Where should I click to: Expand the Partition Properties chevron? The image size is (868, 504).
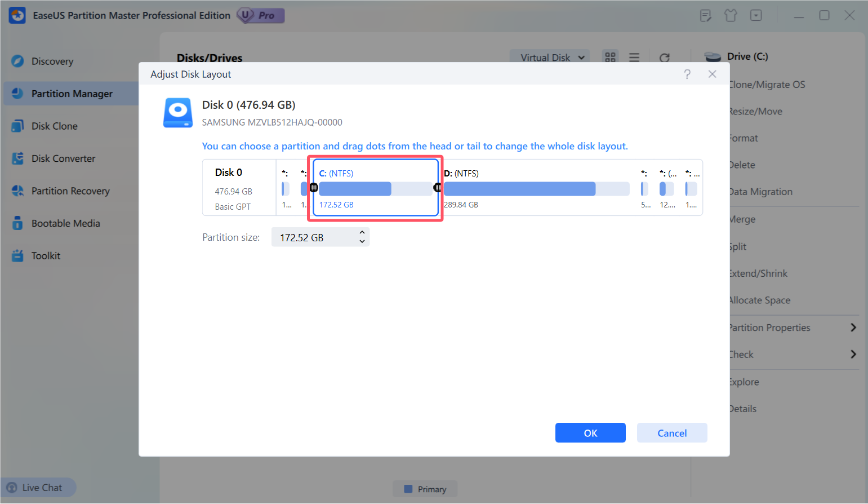[853, 328]
